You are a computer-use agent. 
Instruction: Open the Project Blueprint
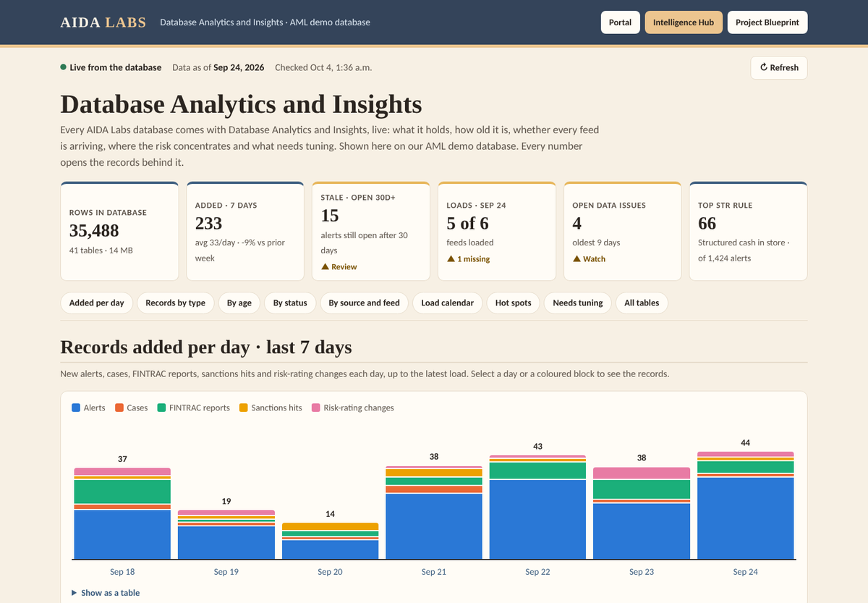(767, 22)
